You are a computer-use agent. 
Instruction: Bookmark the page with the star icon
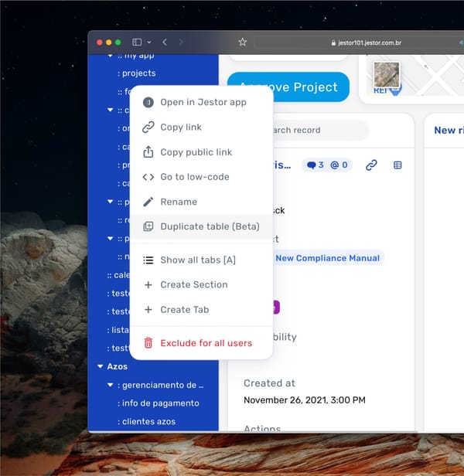pyautogui.click(x=242, y=42)
